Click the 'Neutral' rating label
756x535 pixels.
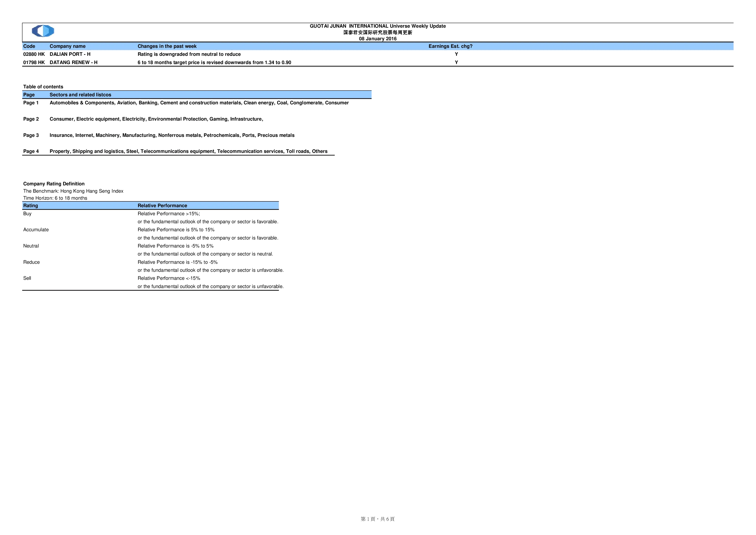coord(31,246)
